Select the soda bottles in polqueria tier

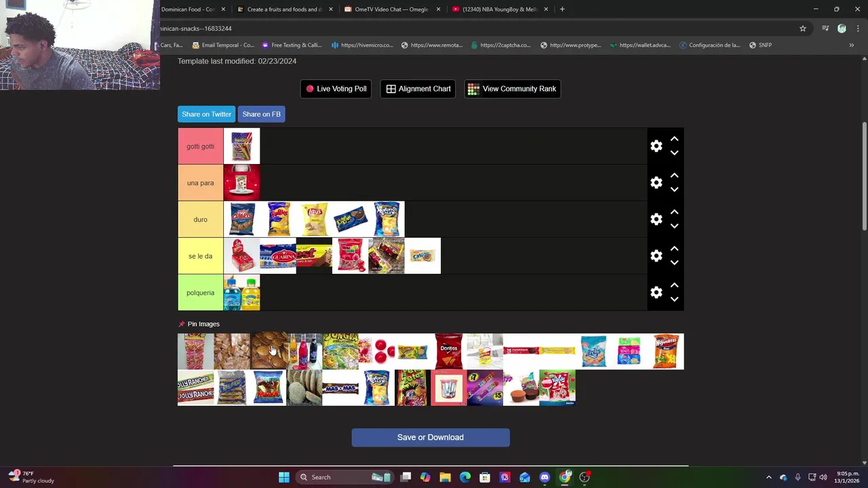click(241, 293)
